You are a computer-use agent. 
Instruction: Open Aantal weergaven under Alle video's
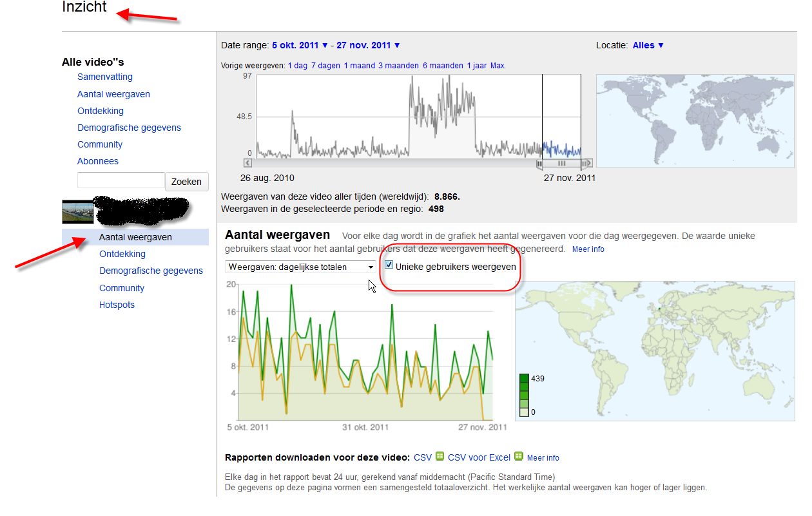(x=113, y=94)
